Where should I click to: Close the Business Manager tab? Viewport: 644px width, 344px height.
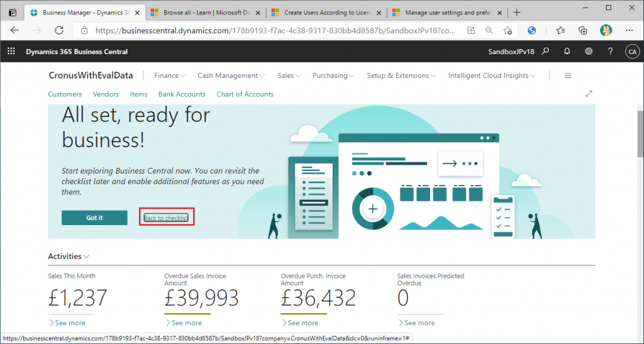pyautogui.click(x=137, y=13)
